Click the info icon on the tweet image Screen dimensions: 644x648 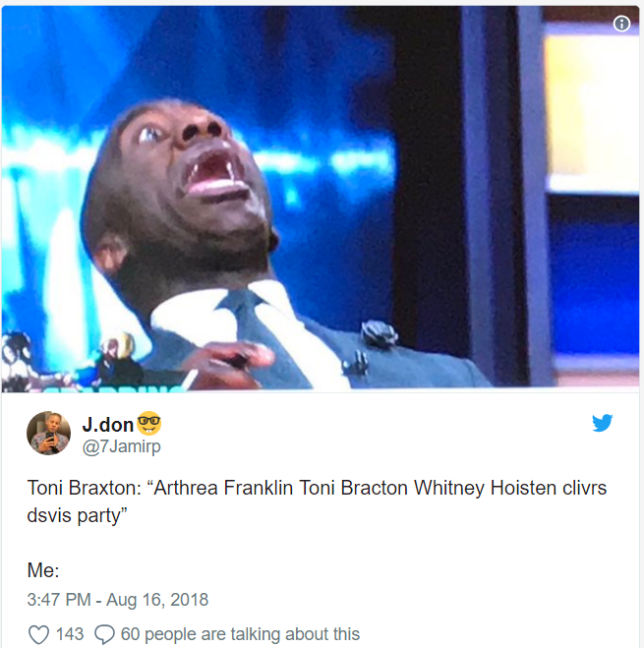click(621, 24)
